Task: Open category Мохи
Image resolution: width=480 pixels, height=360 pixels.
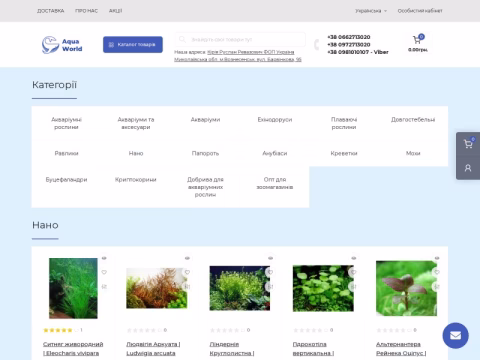Action: pos(413,153)
